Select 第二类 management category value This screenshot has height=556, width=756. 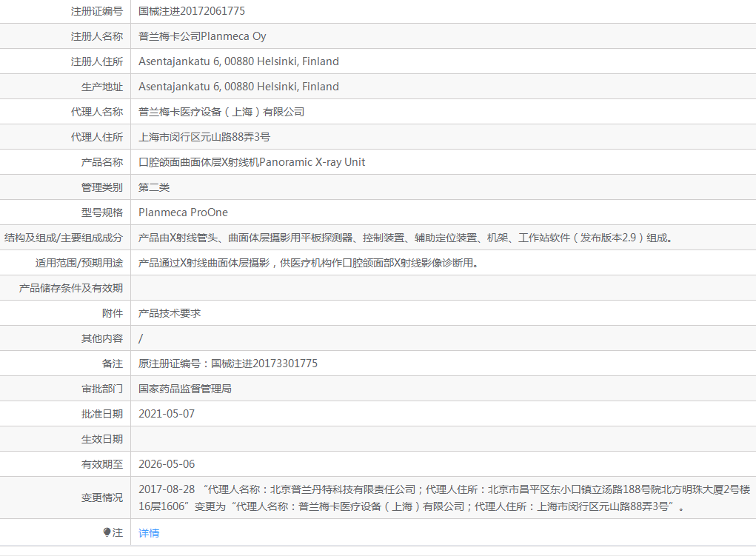click(x=154, y=187)
